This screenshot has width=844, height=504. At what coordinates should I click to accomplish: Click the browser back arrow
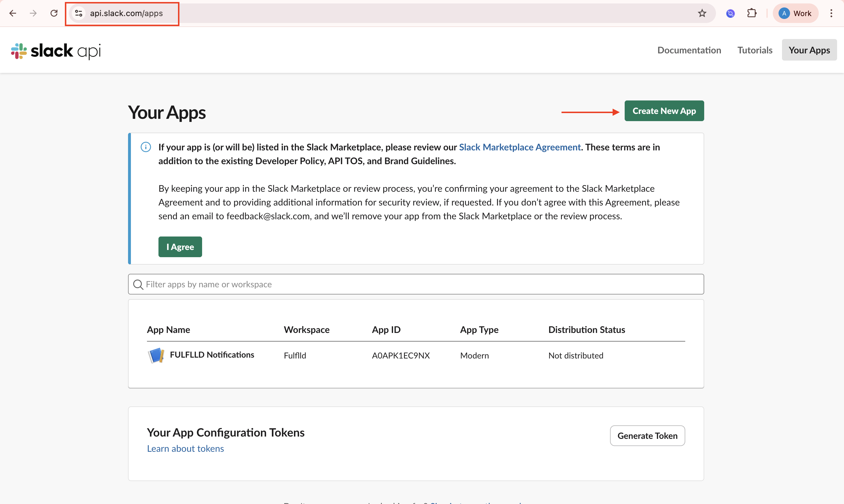click(x=13, y=13)
